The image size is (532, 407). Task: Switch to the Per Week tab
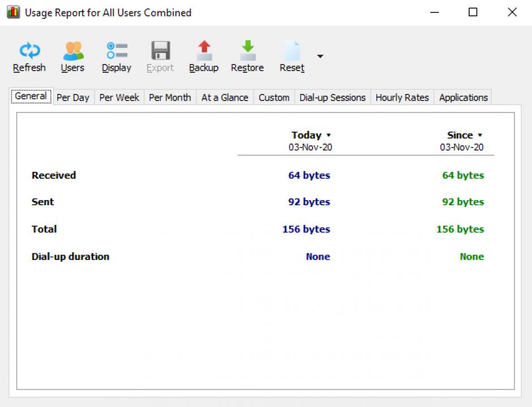click(x=119, y=98)
